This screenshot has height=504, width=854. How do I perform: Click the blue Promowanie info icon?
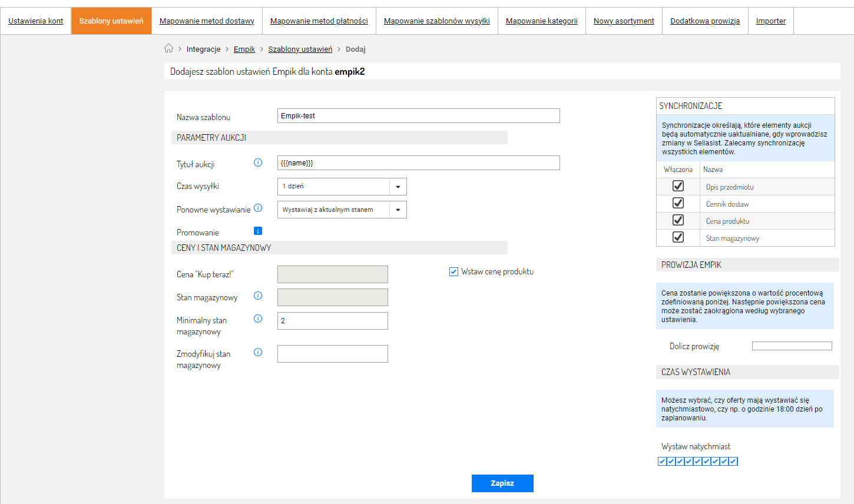click(x=258, y=231)
